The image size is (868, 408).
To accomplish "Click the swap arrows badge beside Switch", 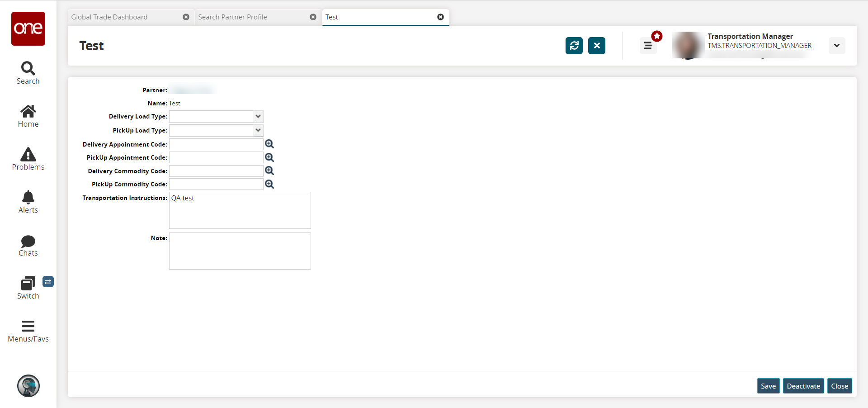I will point(48,282).
